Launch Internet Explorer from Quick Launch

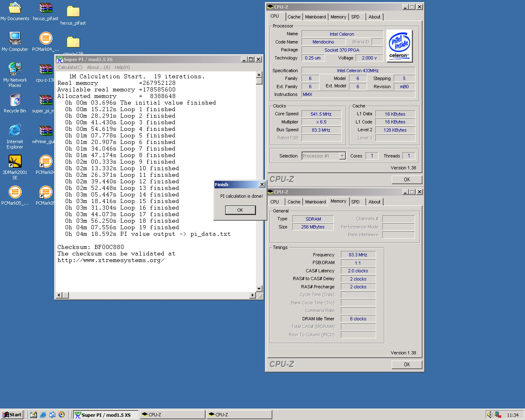(x=43, y=415)
